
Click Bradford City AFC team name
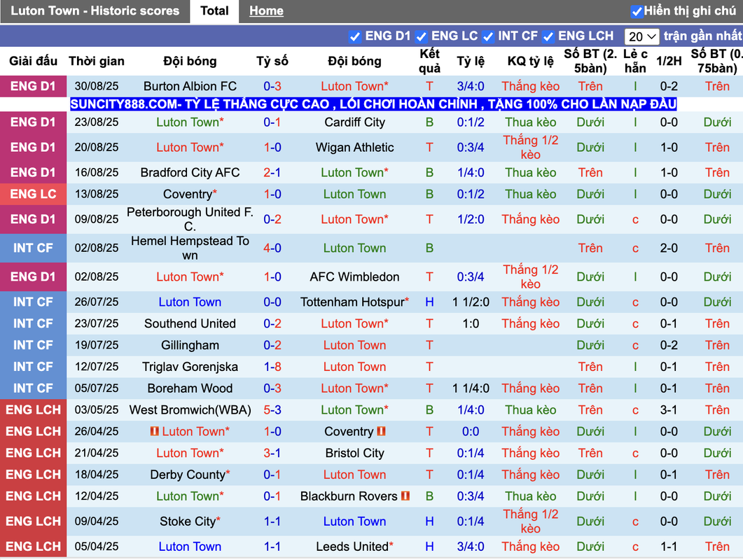pyautogui.click(x=190, y=172)
